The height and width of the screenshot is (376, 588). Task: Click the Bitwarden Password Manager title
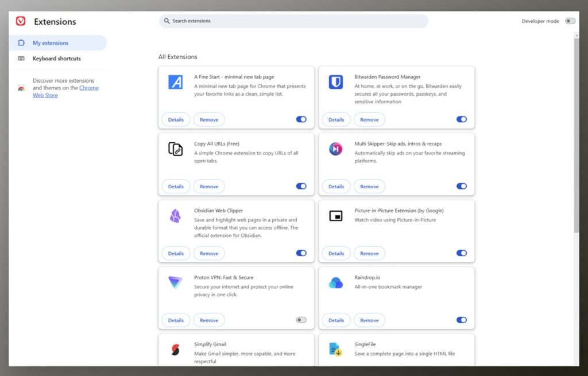(x=388, y=77)
